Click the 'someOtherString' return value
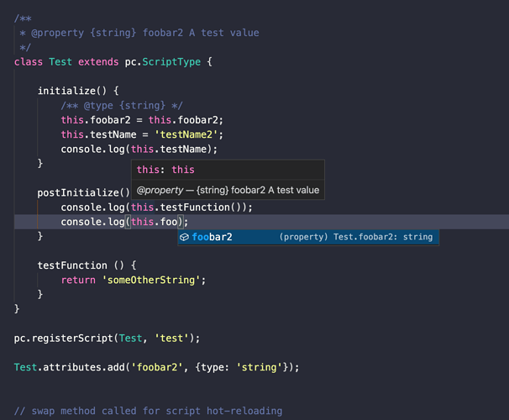The width and height of the screenshot is (509, 420). [x=153, y=281]
